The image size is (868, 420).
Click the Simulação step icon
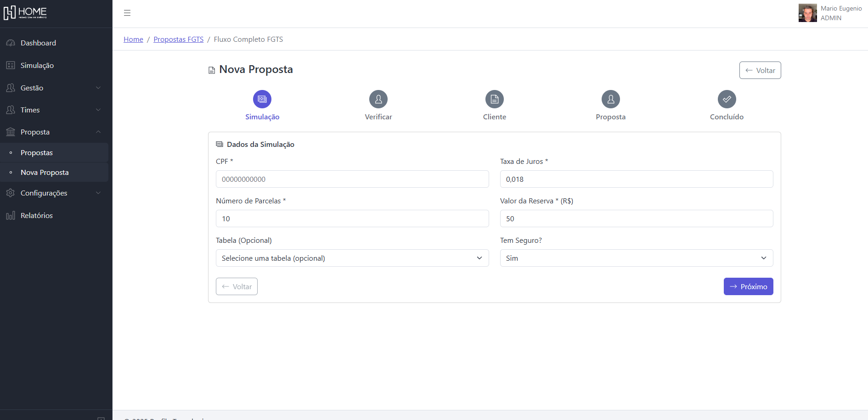(262, 99)
